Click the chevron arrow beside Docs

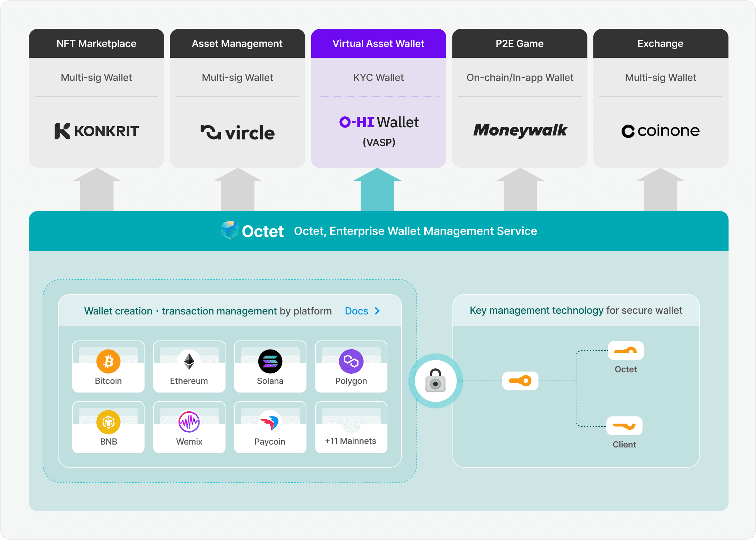[378, 311]
